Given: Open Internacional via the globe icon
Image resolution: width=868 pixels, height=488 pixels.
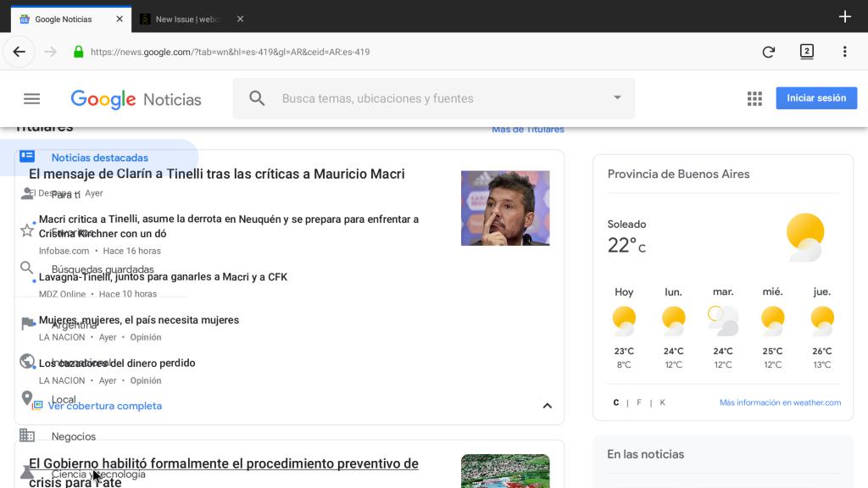Looking at the screenshot, I should (26, 361).
